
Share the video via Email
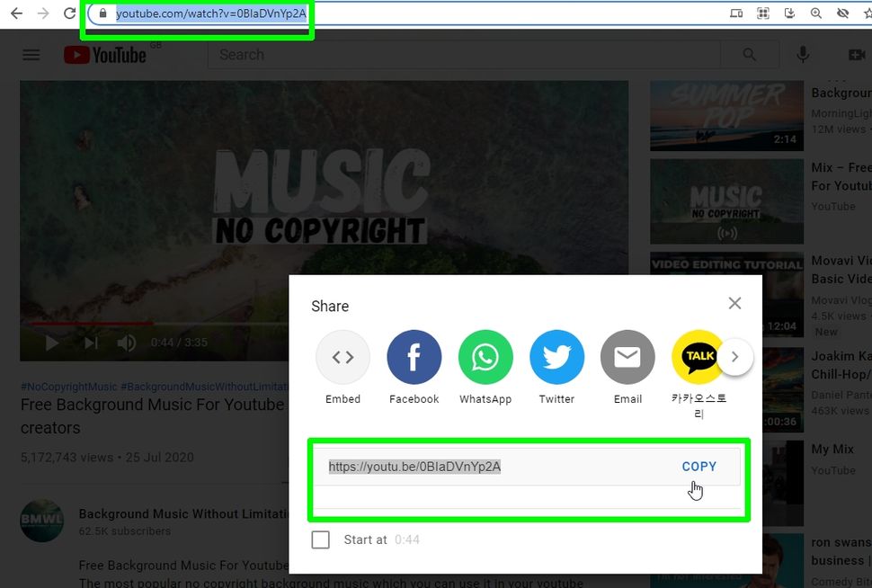coord(627,356)
